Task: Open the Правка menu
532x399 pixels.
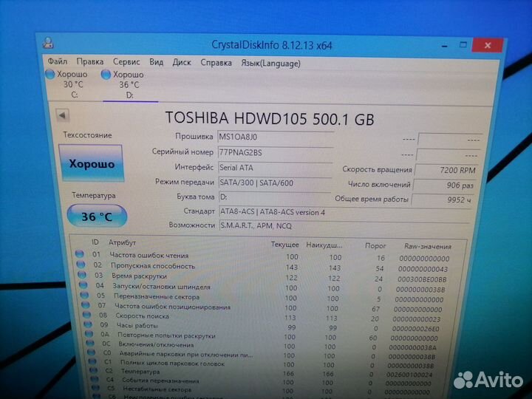Action: (x=90, y=62)
